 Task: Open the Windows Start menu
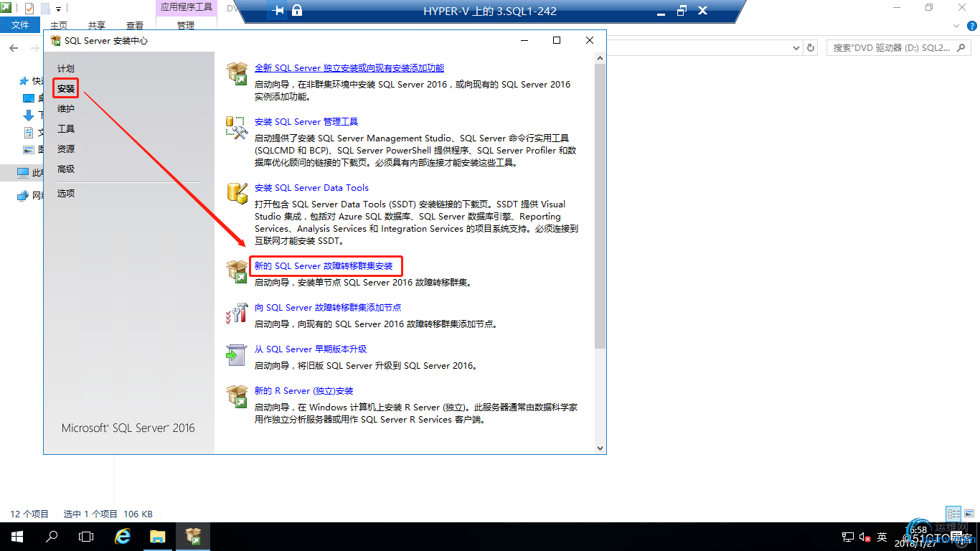click(x=17, y=537)
